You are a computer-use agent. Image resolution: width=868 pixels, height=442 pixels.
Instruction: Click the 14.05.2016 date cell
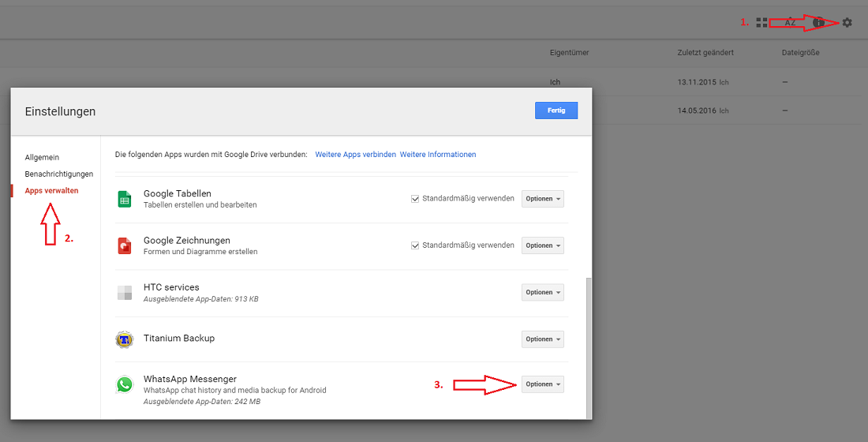coord(696,110)
